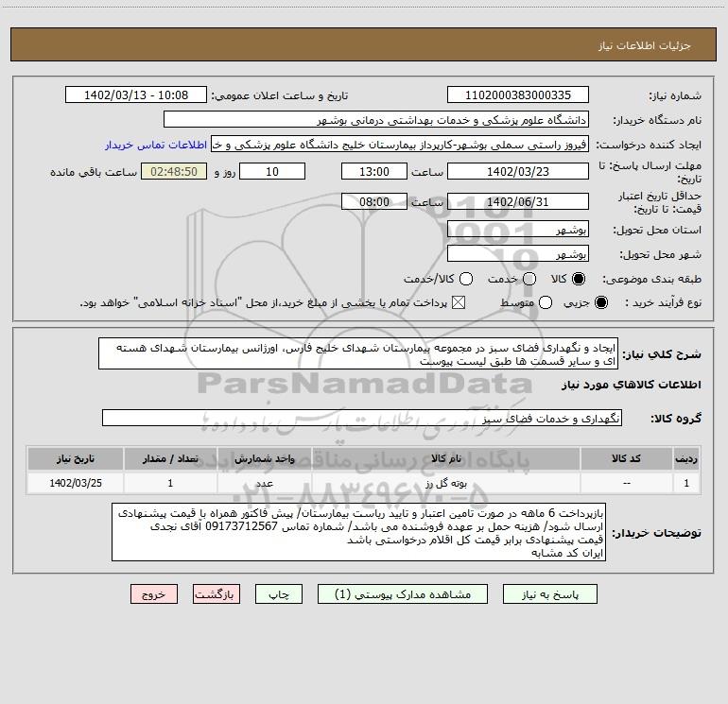Click the request creator field

pos(400,145)
